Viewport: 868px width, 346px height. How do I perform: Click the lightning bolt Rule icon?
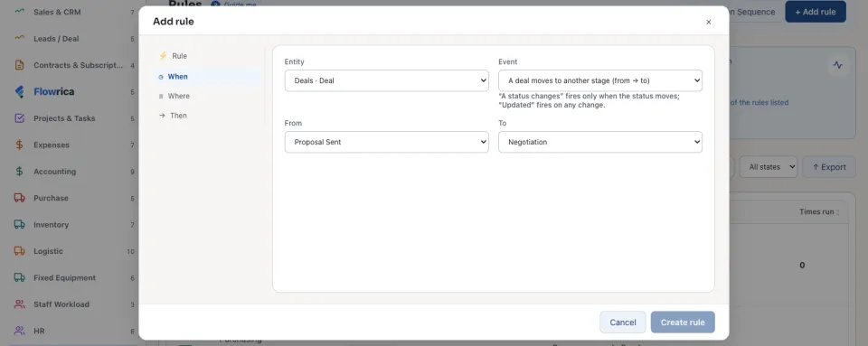point(163,56)
